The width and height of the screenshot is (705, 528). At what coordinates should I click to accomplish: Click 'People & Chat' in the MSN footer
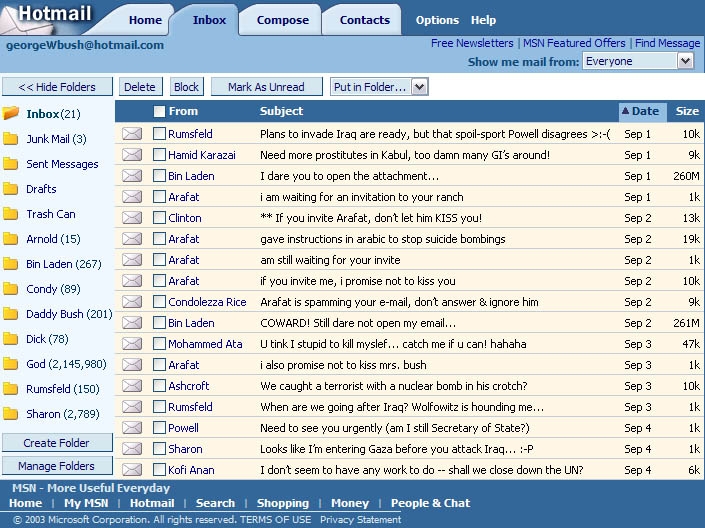(430, 503)
